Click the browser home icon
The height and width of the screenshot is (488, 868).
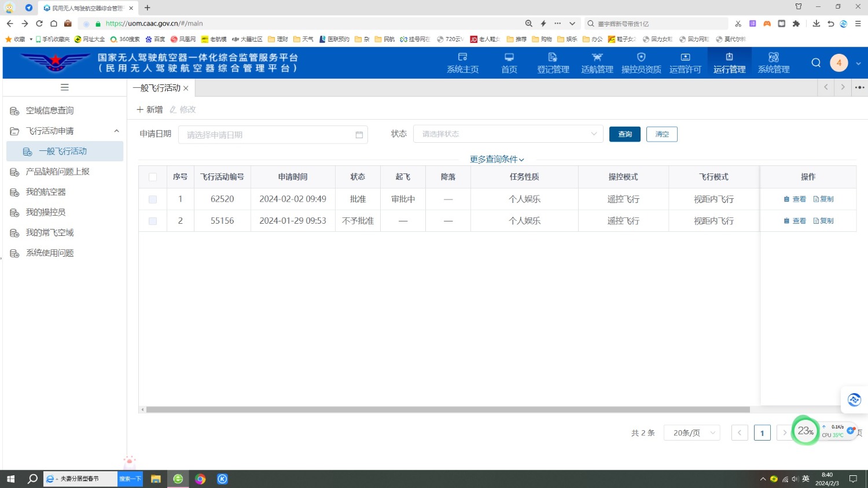[x=54, y=24]
